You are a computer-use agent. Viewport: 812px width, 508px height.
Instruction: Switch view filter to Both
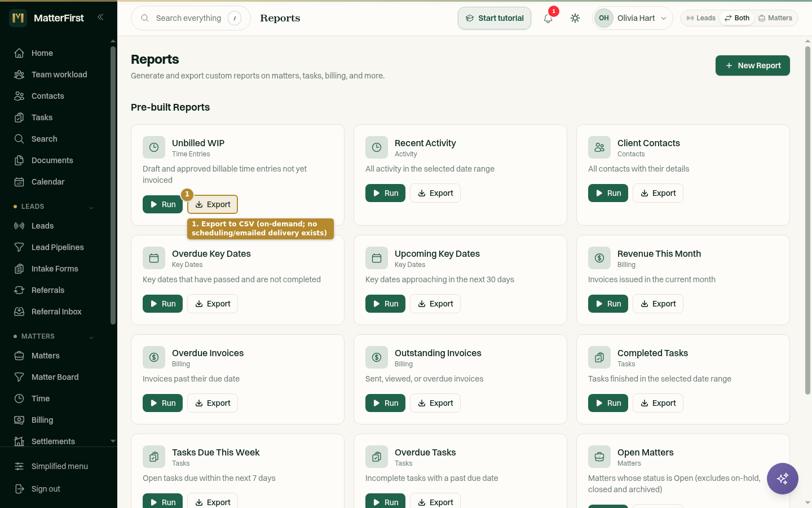[x=737, y=18]
